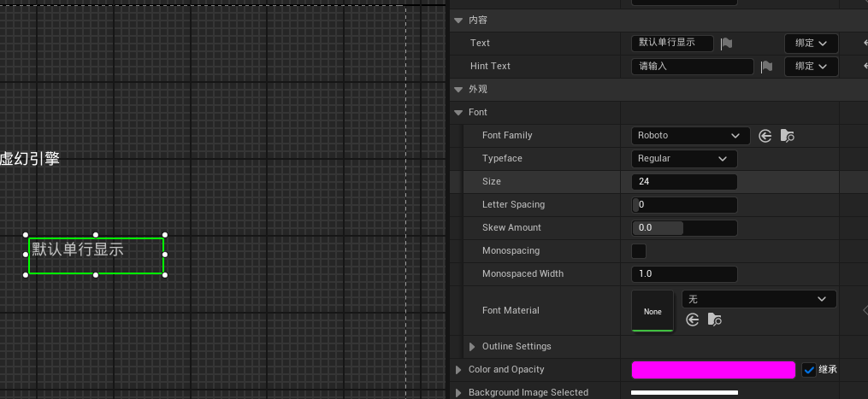The height and width of the screenshot is (399, 868).
Task: Click the Font Material None thumbnail
Action: tap(652, 311)
